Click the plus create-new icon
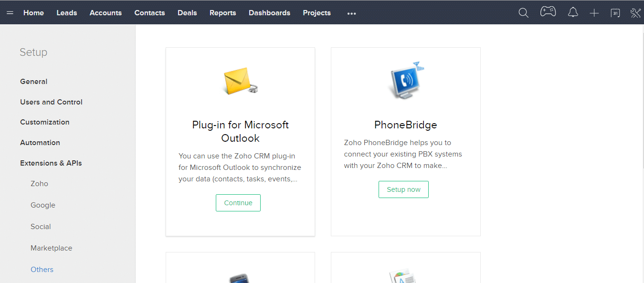 click(x=594, y=13)
